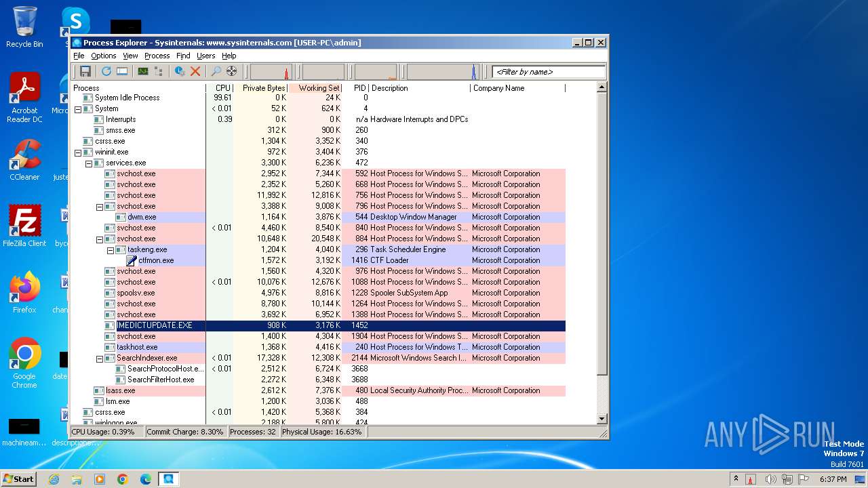Sort by the Process column header
Screen dimensions: 868x488
138,88
